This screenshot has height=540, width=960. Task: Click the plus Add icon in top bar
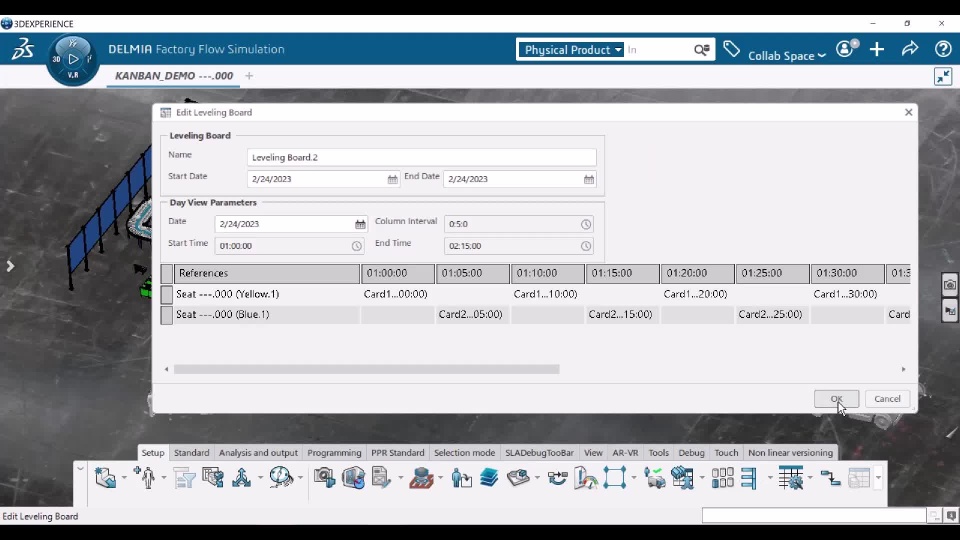tap(877, 49)
